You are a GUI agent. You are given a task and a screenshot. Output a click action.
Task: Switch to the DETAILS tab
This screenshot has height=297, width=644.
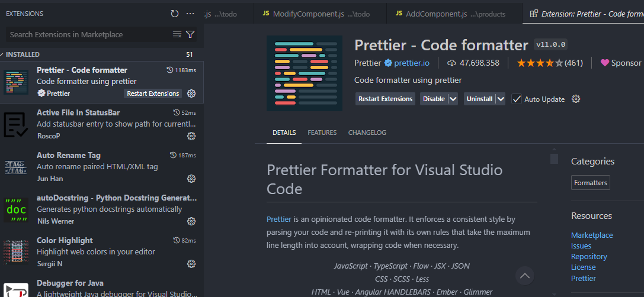coord(284,133)
